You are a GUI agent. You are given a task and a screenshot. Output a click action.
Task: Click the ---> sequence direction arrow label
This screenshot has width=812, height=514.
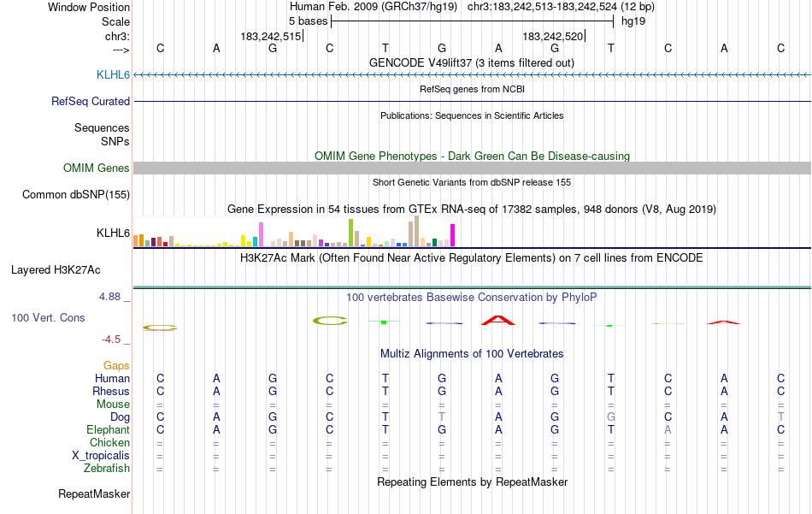pos(121,50)
